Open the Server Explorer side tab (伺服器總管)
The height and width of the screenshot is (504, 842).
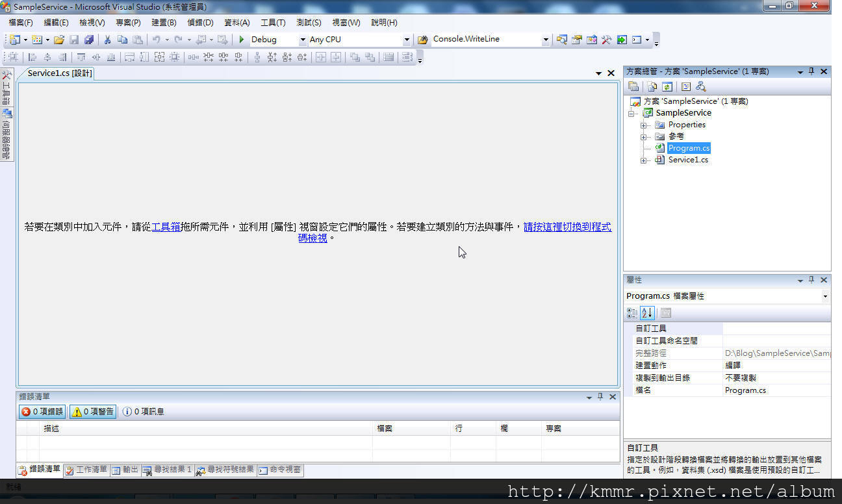[x=6, y=134]
